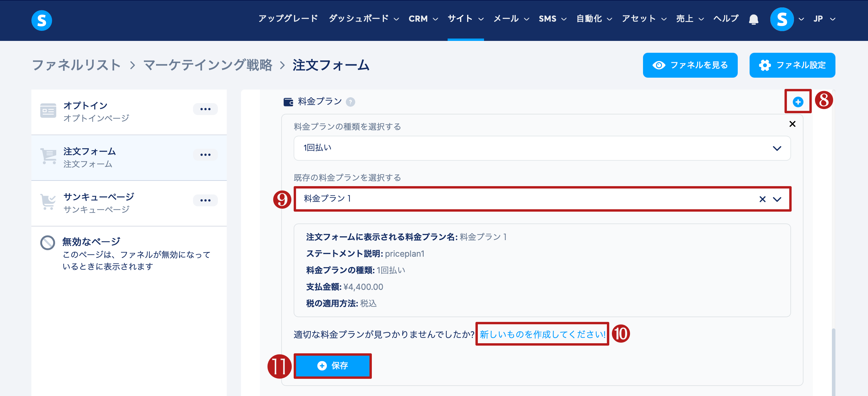Click the ファネル設定 button
Image resolution: width=868 pixels, height=396 pixels.
[x=792, y=65]
